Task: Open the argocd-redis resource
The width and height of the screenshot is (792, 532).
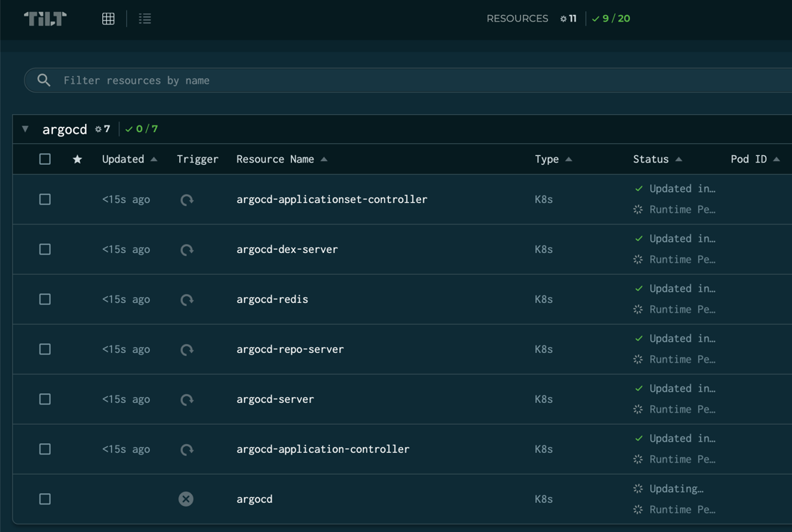Action: click(272, 299)
